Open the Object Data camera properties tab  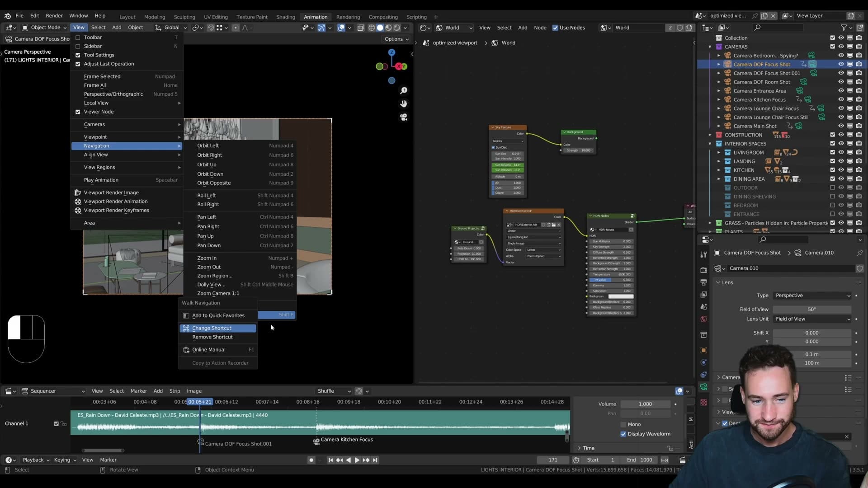pos(703,387)
